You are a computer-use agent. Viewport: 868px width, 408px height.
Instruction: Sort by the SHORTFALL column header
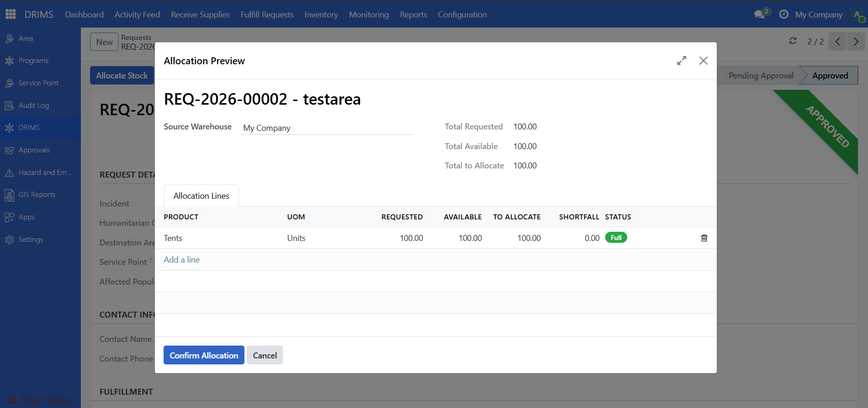579,217
